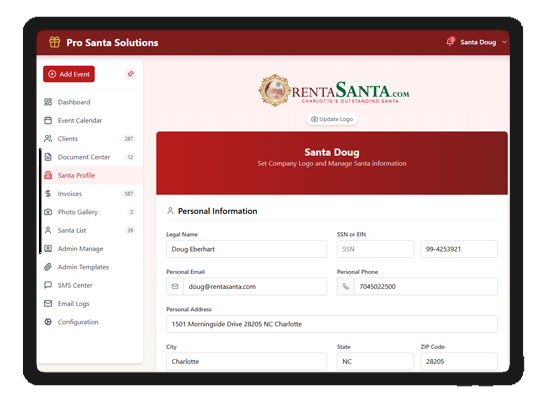Click the State field showing NC
This screenshot has width=540, height=400.
click(375, 361)
